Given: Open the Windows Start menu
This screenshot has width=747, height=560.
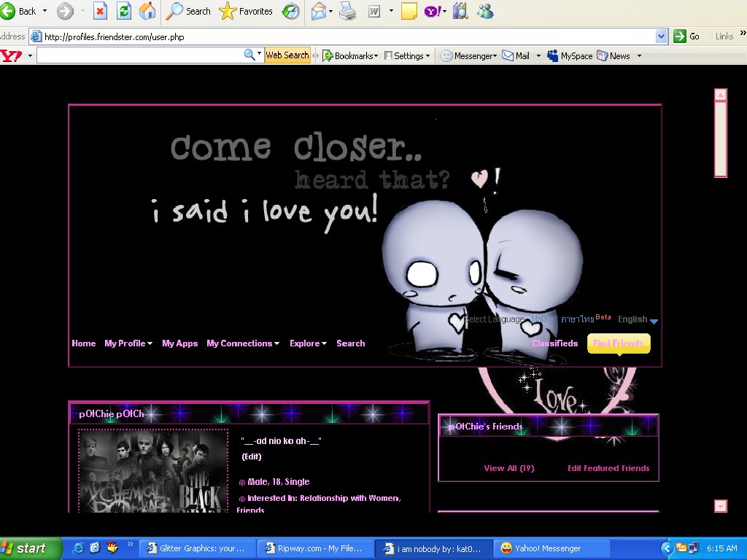Looking at the screenshot, I should pos(31,548).
